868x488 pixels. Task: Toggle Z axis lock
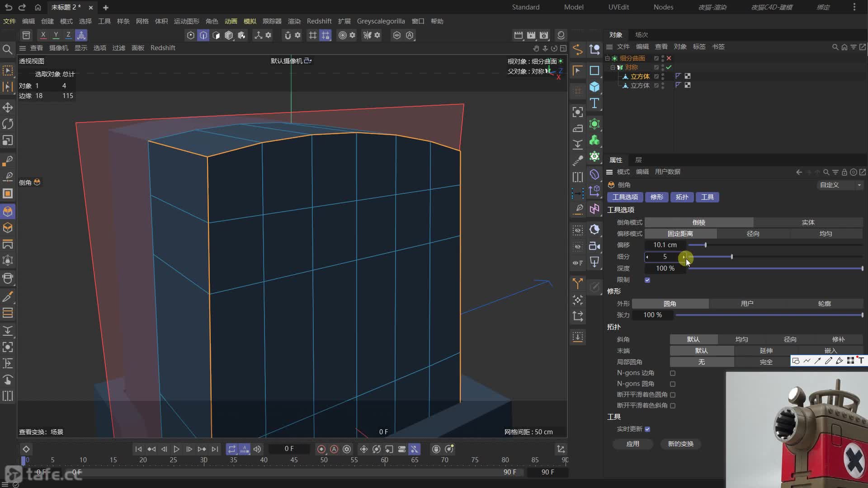[x=68, y=35]
